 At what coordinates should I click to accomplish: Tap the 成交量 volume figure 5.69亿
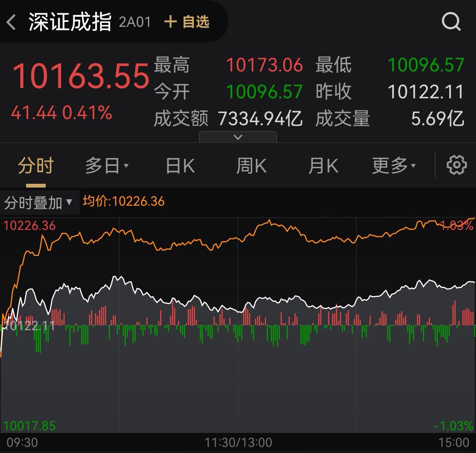[438, 118]
